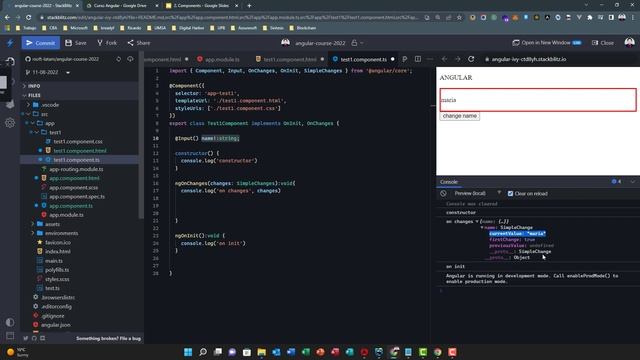Click Open in New Window
The image size is (640, 360).
click(547, 42)
